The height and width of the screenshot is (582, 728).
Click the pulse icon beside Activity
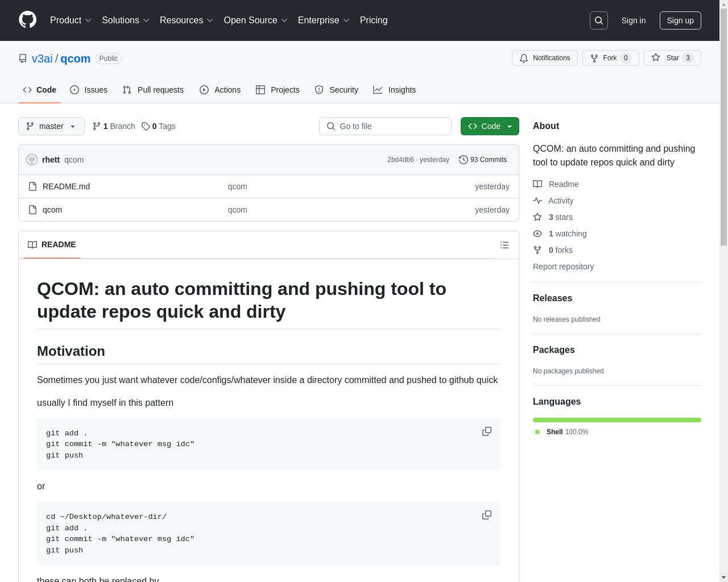pos(537,201)
